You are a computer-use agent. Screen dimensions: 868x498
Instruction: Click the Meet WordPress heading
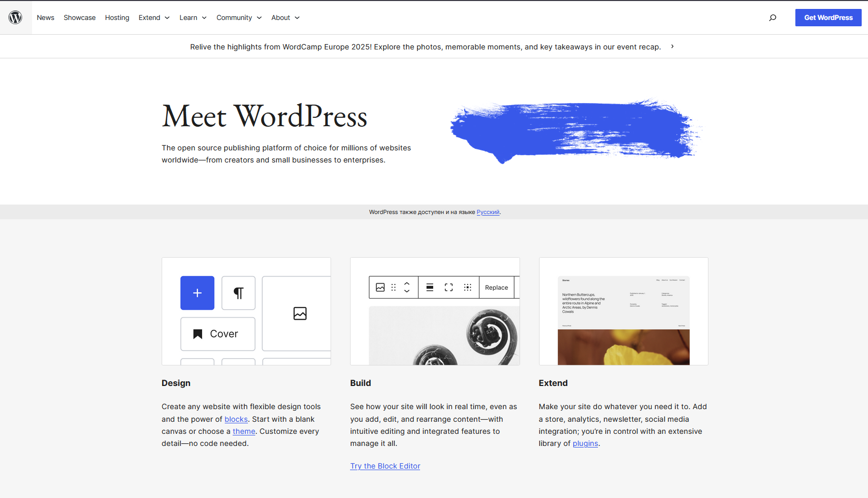click(264, 116)
